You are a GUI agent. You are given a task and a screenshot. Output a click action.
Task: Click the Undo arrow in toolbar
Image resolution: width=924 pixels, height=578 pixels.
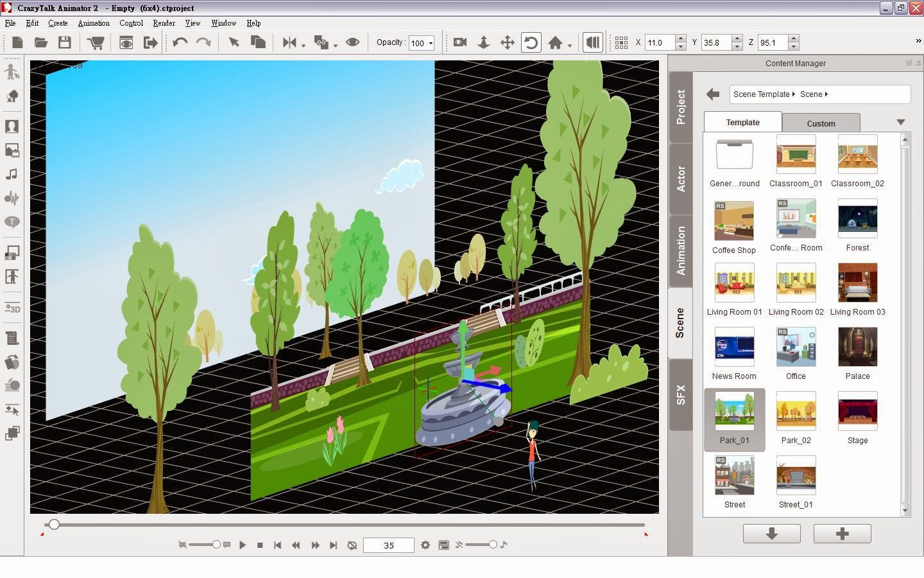[x=180, y=42]
